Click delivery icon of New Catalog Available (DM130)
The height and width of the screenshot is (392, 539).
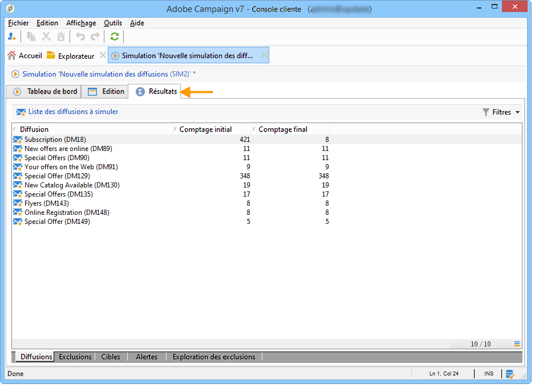18,185
